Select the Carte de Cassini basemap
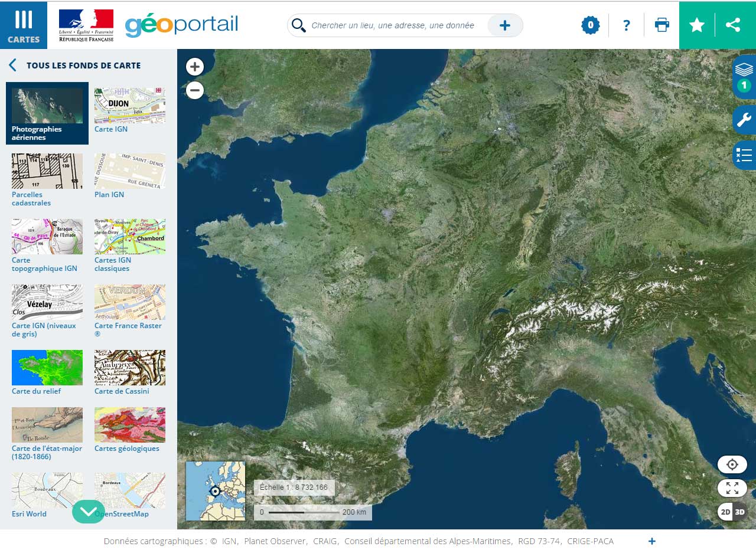 click(130, 372)
